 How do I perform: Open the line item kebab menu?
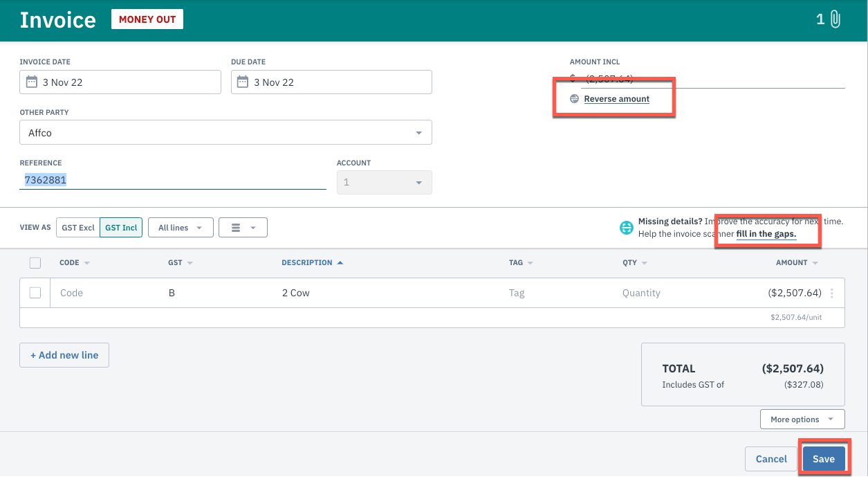click(832, 293)
